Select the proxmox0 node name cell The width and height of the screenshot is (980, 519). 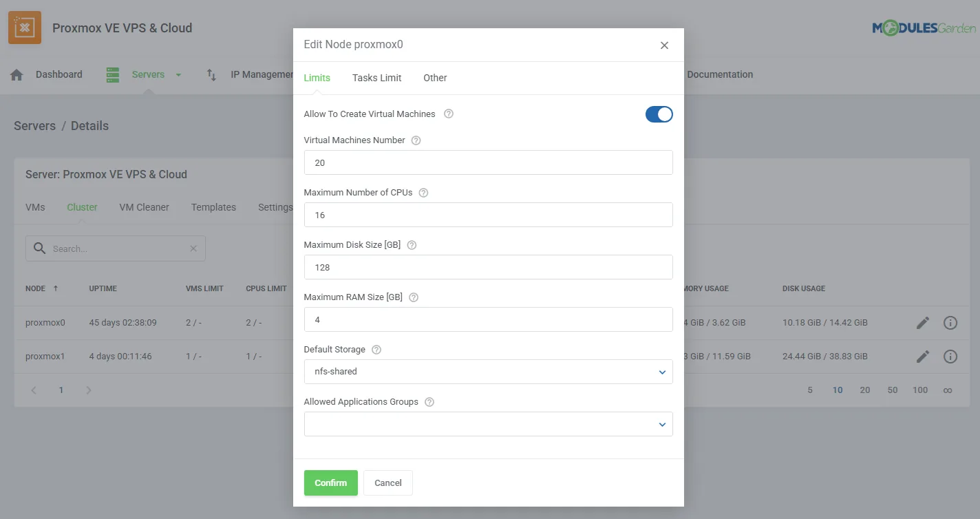(x=45, y=322)
